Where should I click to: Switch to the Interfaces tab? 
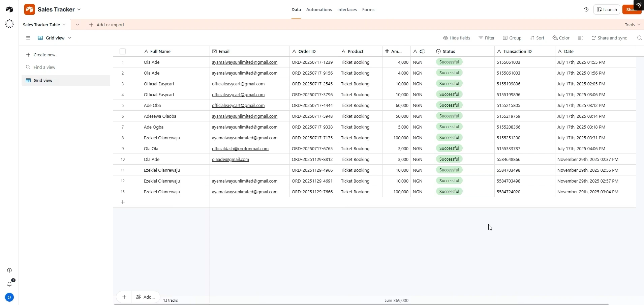347,10
